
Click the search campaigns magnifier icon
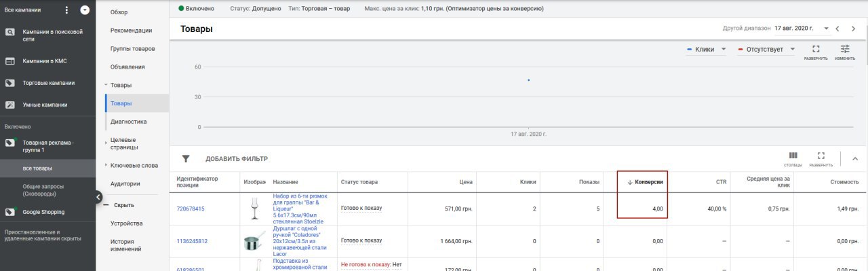point(10,32)
